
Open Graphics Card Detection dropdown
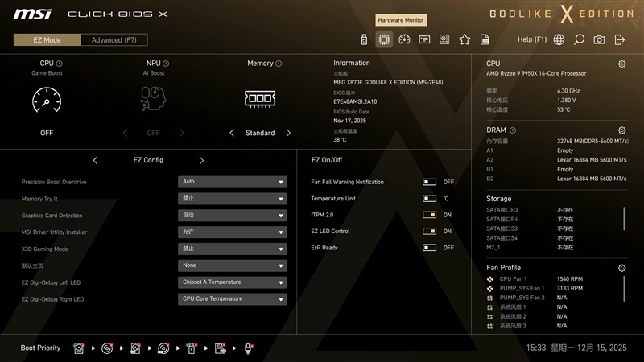[x=233, y=216]
